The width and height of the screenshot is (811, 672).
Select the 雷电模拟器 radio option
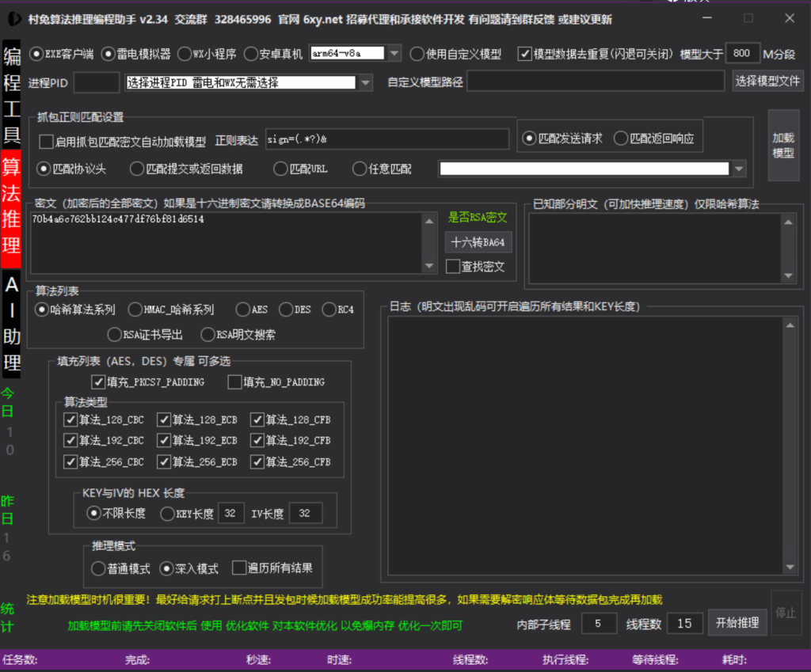[109, 54]
